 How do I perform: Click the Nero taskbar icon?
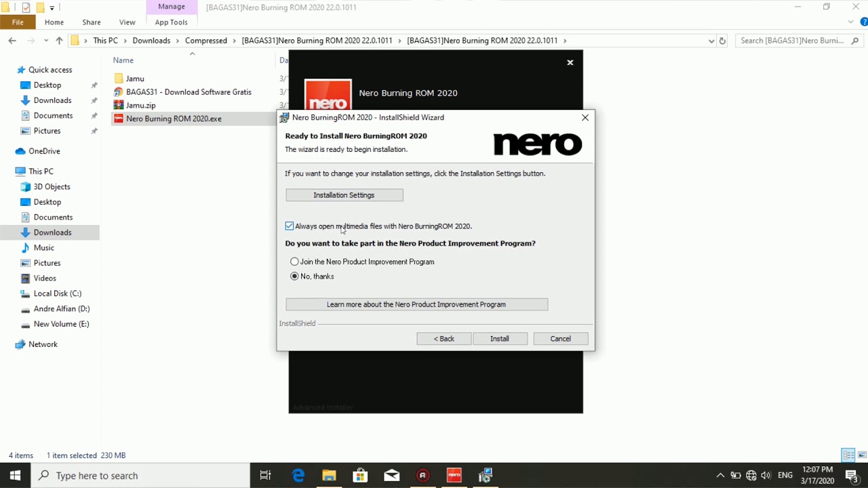click(454, 476)
